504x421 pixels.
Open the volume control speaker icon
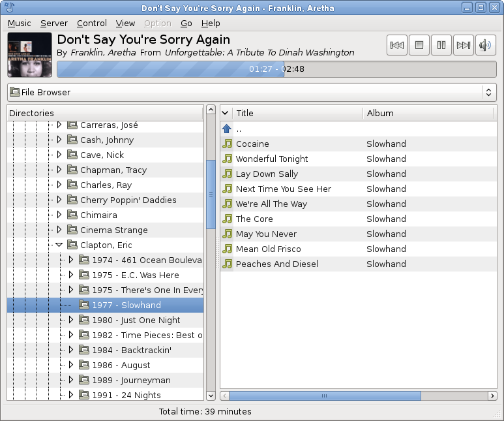(x=486, y=45)
